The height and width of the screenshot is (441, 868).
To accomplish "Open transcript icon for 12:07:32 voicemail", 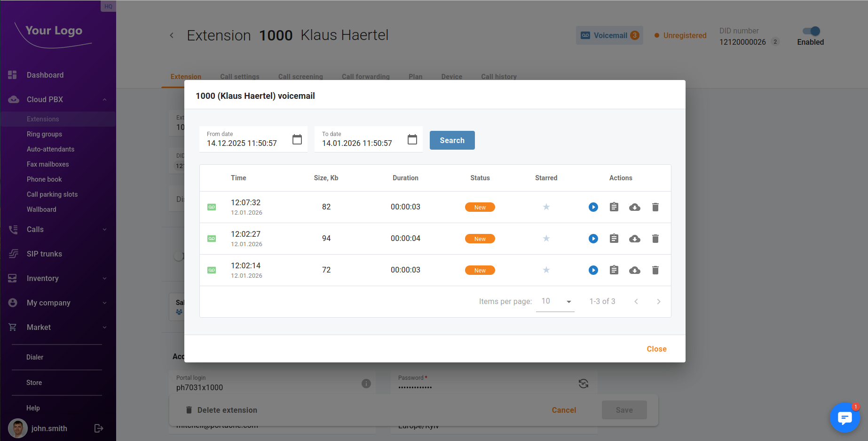I will point(614,207).
